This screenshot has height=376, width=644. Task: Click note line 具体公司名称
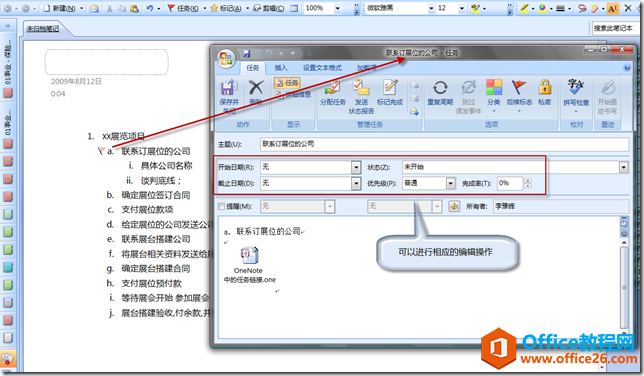click(166, 166)
